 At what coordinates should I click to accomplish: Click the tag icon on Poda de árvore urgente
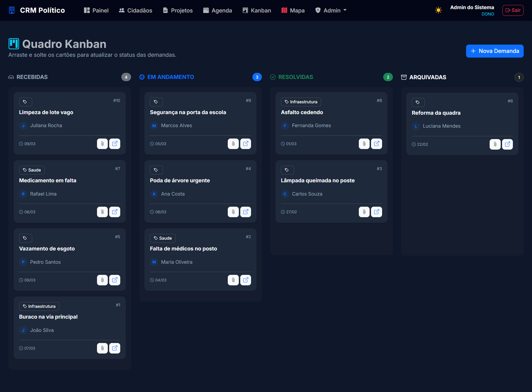click(156, 170)
